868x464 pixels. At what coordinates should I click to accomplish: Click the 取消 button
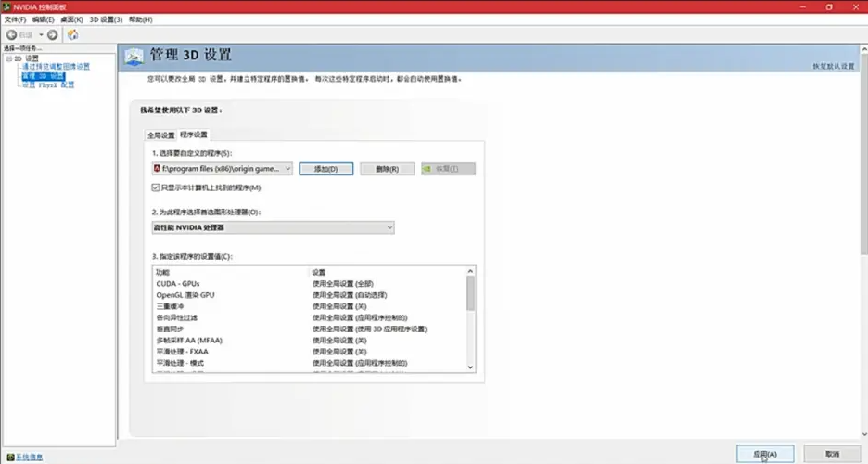pyautogui.click(x=832, y=454)
